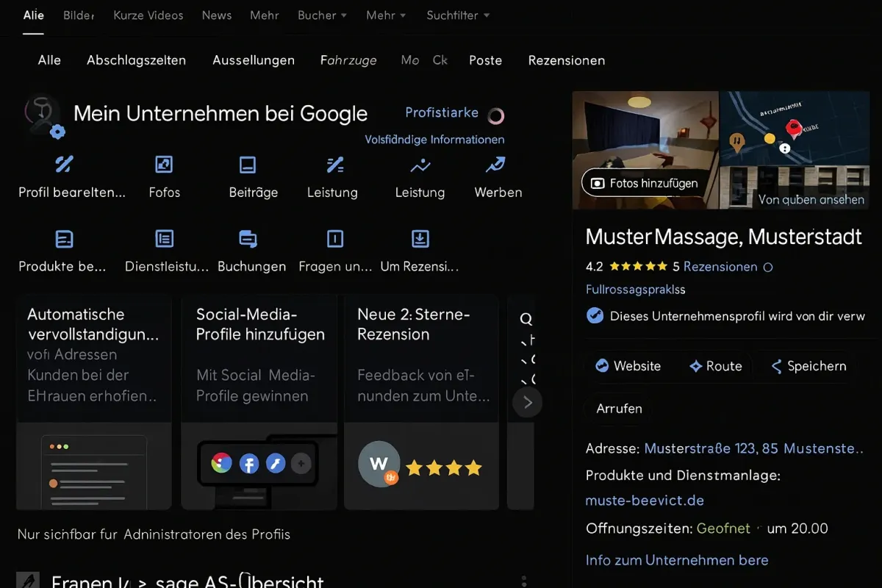Click the Arrufen button
882x588 pixels.
[619, 409]
